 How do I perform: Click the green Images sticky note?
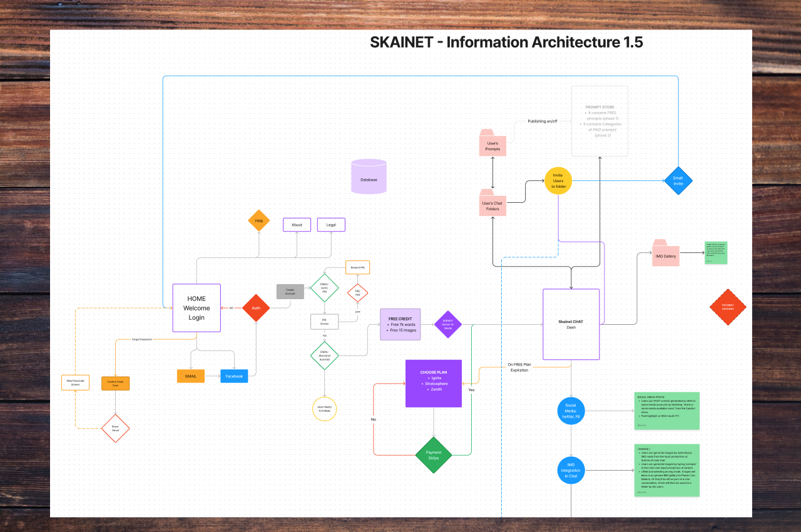666,471
